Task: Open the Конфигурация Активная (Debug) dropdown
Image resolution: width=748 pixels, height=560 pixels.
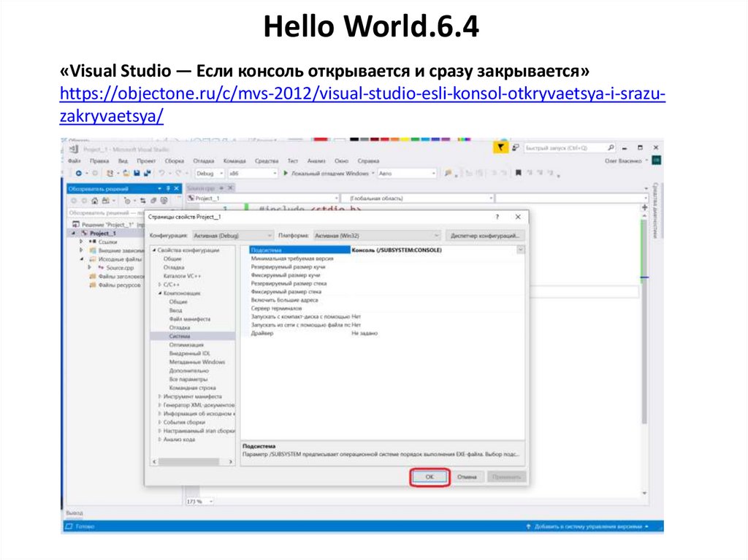Action: coord(233,236)
